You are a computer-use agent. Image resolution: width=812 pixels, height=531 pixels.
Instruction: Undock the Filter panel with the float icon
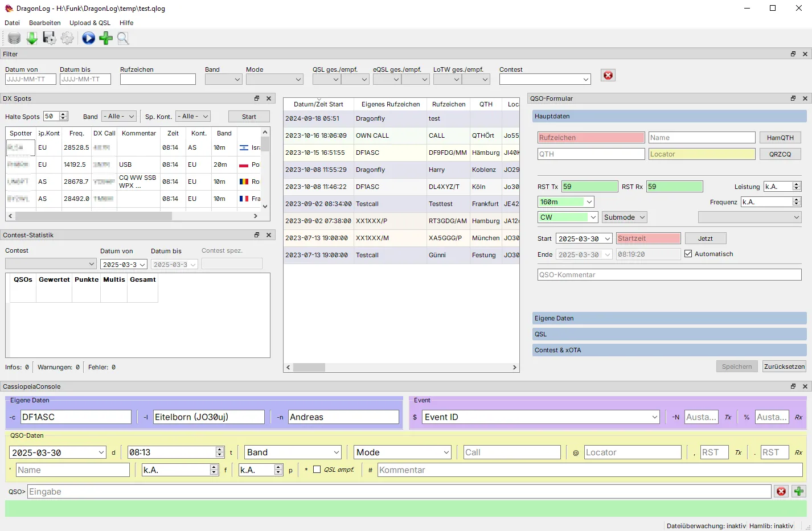click(793, 54)
